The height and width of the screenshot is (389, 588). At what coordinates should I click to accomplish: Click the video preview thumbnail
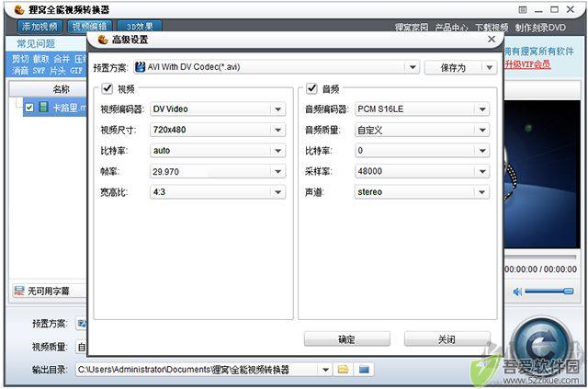pyautogui.click(x=541, y=174)
